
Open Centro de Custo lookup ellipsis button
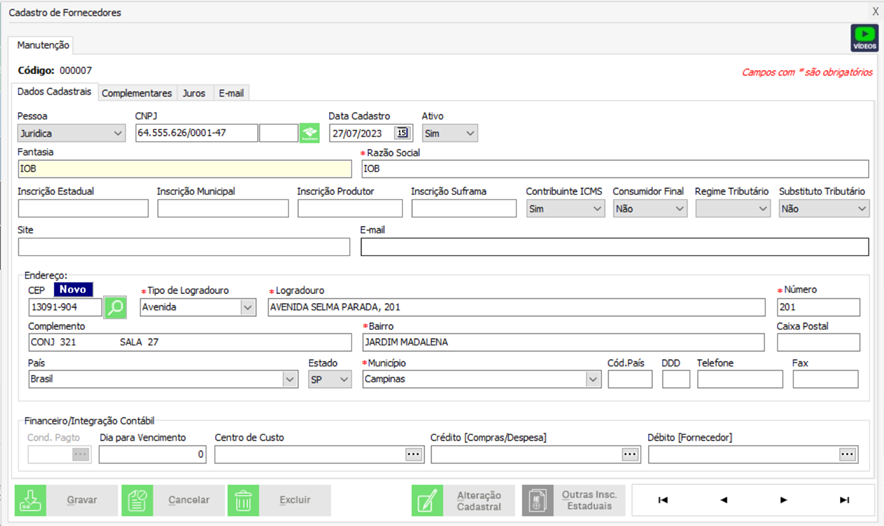pos(413,454)
